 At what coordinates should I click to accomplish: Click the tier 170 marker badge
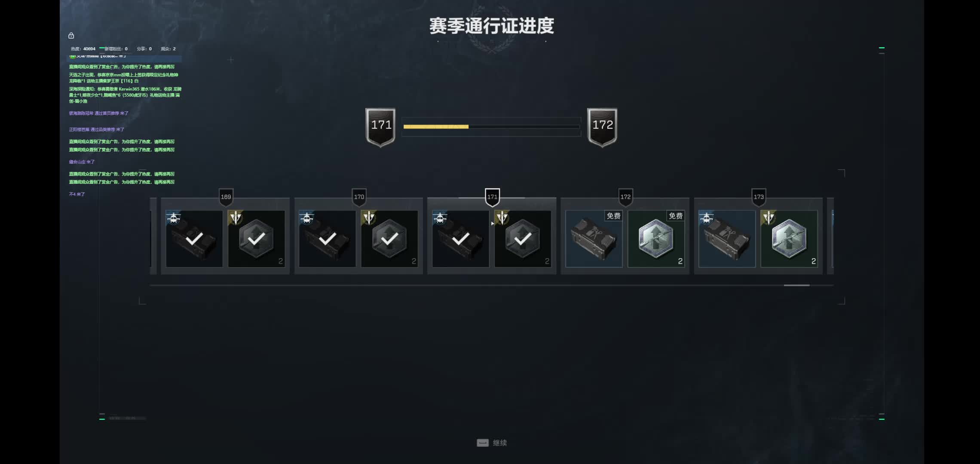[x=359, y=197]
